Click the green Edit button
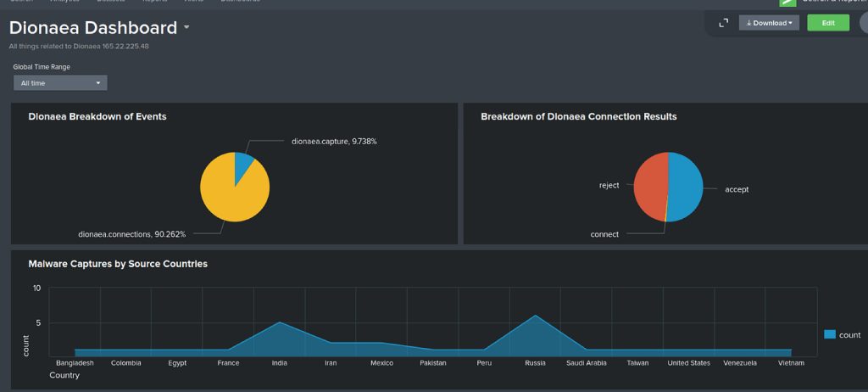The width and height of the screenshot is (868, 392). (827, 23)
